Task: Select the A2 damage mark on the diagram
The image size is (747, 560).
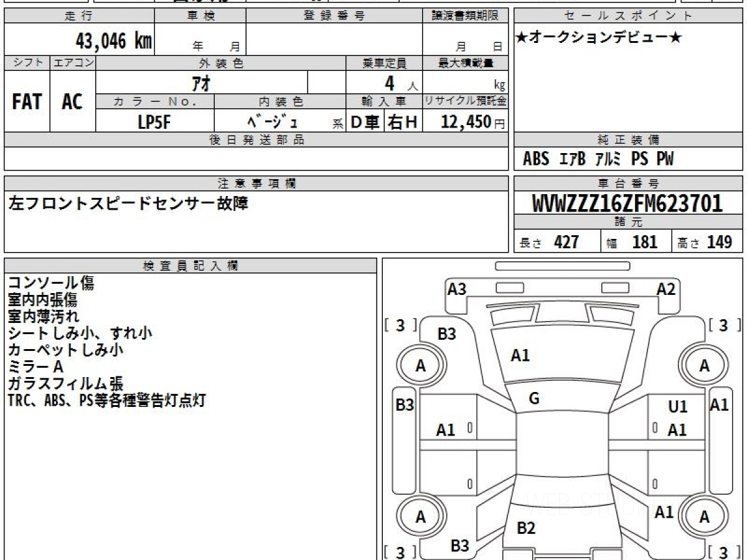Action: [x=666, y=289]
